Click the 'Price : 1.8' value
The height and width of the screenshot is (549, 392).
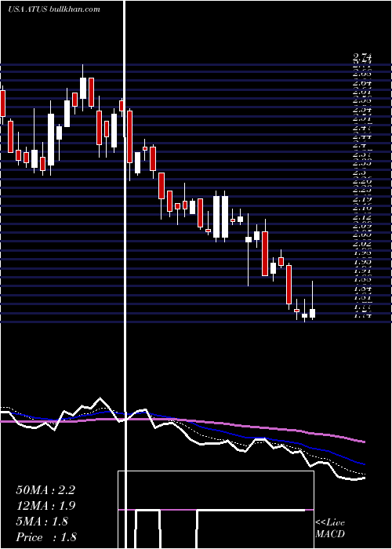coord(46,537)
